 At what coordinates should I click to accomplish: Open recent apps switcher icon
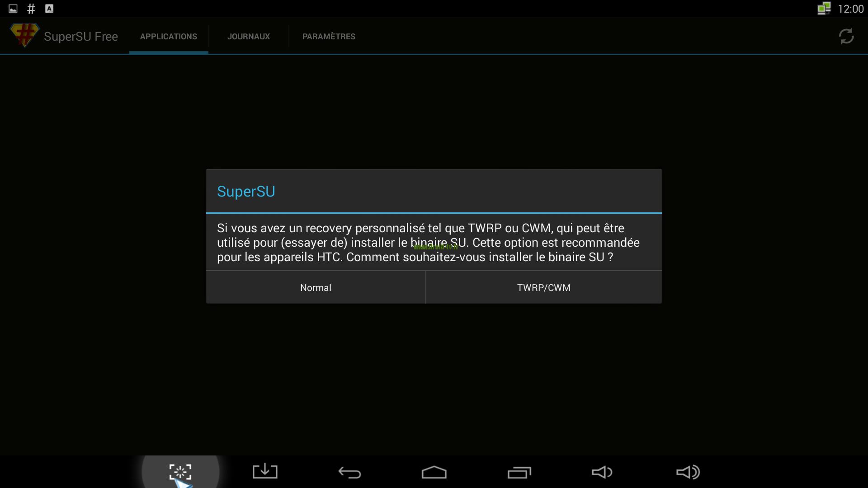tap(518, 471)
